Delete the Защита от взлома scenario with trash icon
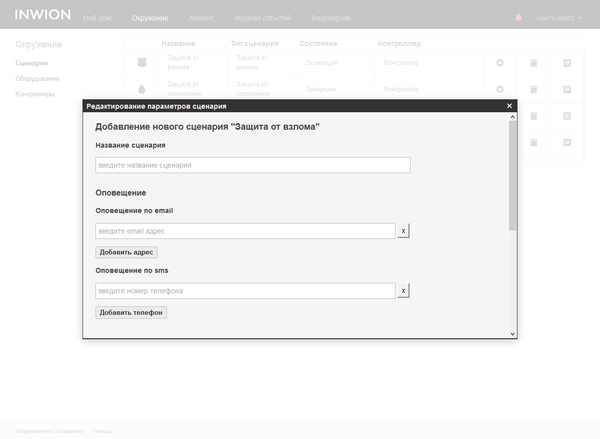Screen dimensions: 600x439 click(534, 63)
